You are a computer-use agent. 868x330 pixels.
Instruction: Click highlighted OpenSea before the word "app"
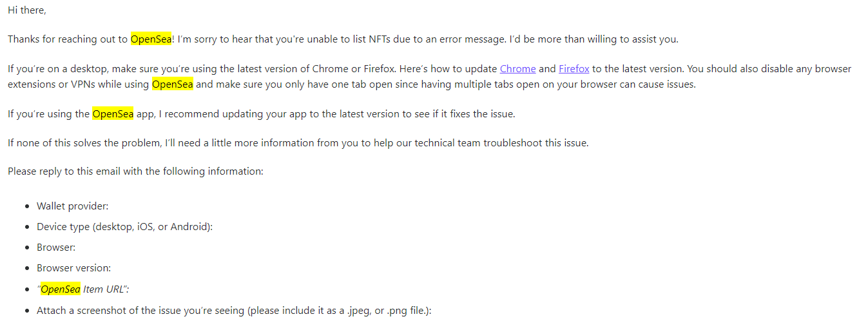[113, 113]
